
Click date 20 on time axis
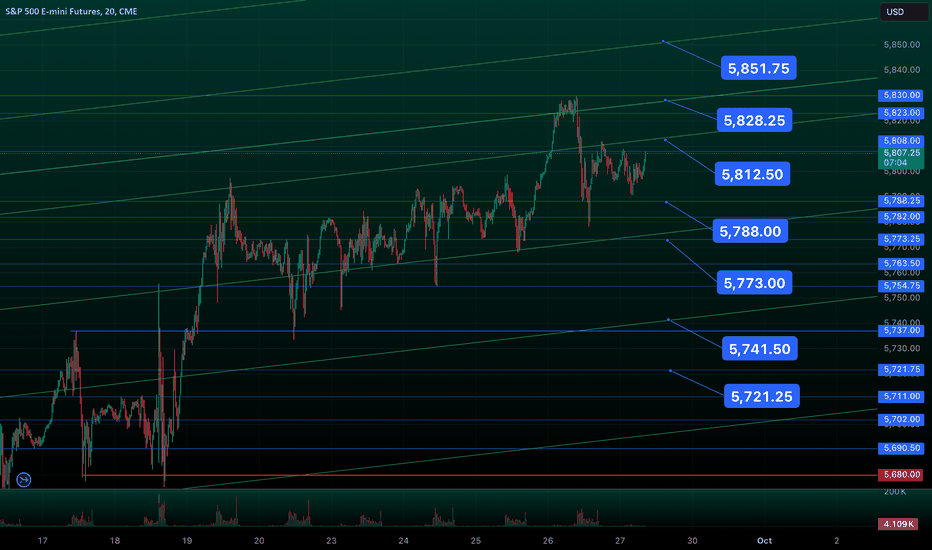[x=259, y=540]
